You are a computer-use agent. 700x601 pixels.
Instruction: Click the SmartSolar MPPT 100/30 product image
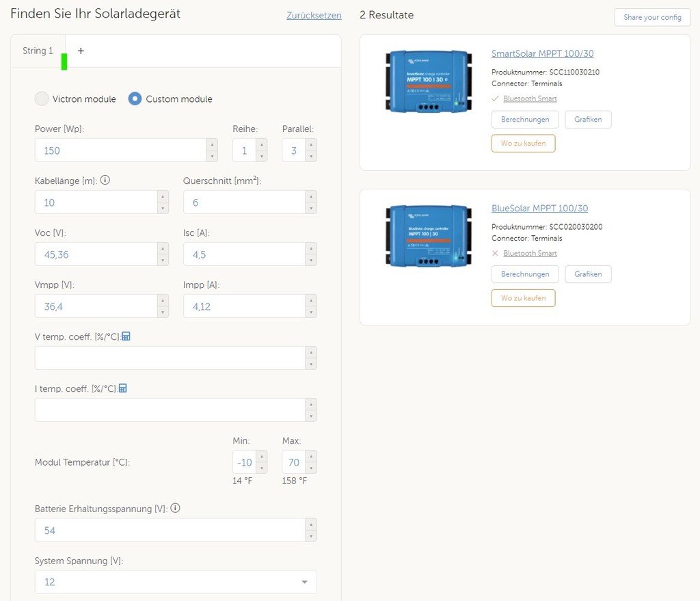tap(429, 81)
